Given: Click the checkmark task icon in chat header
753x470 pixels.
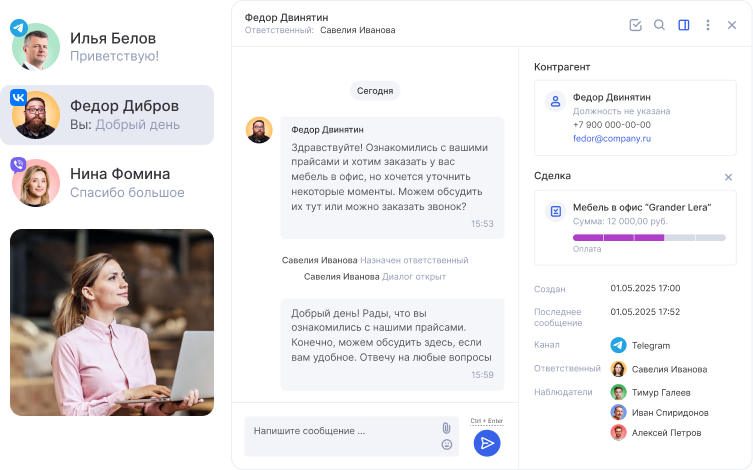Looking at the screenshot, I should tap(635, 25).
